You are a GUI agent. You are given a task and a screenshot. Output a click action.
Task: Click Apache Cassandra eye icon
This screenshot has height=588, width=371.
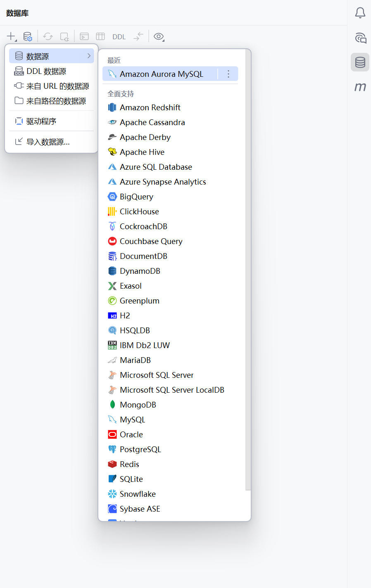[112, 122]
